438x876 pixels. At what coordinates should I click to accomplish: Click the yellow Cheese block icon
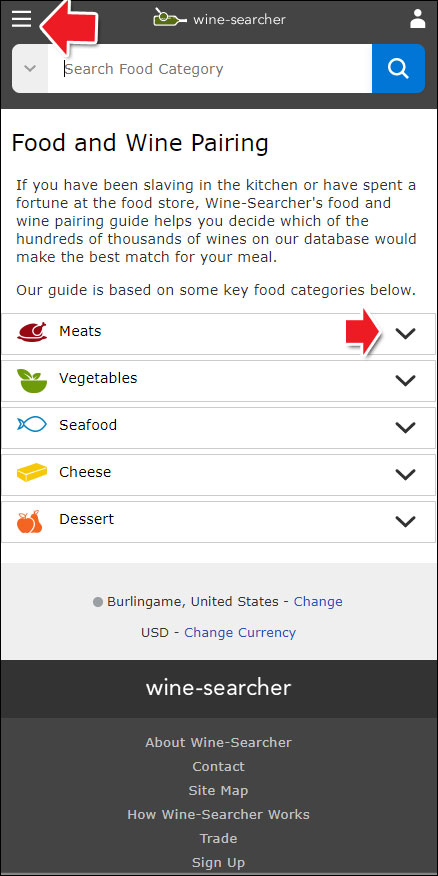(x=32, y=472)
